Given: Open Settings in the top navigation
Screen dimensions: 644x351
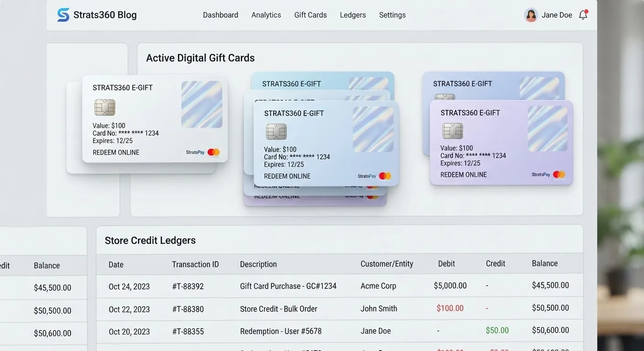Looking at the screenshot, I should (x=392, y=15).
